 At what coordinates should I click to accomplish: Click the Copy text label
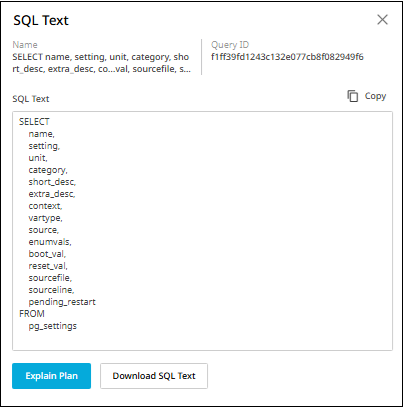pos(375,96)
